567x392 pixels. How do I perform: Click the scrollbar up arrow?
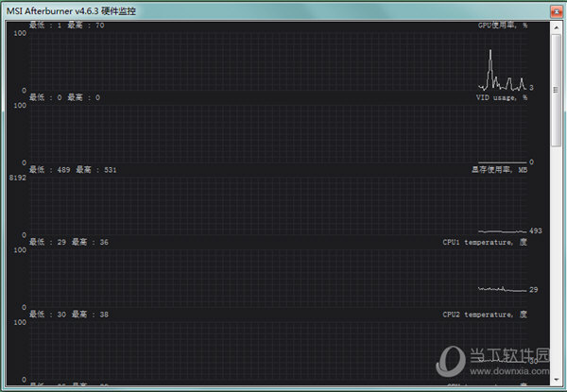(556, 27)
